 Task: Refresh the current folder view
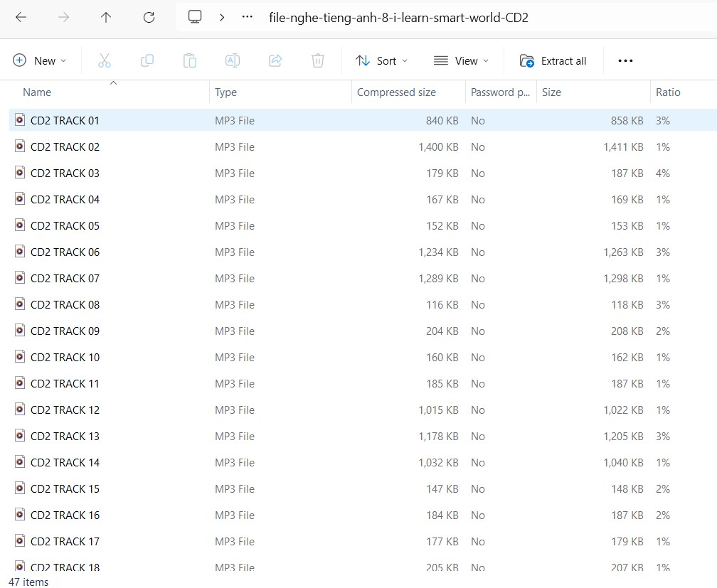point(149,18)
